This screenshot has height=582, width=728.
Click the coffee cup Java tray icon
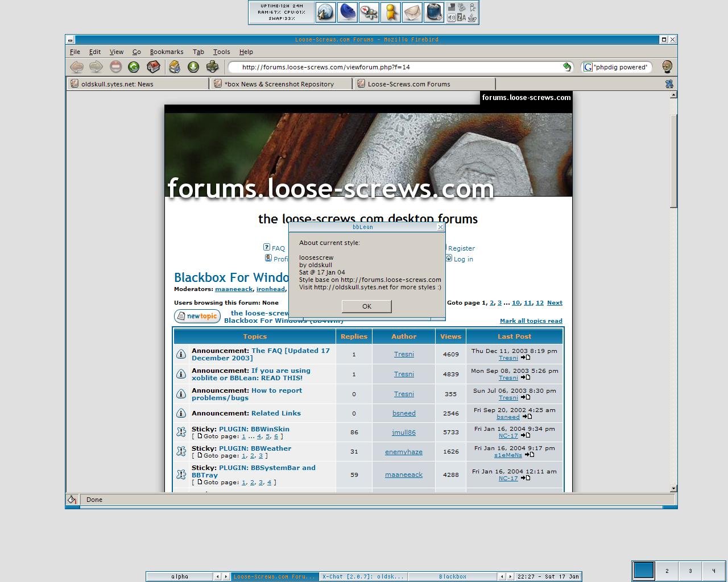pyautogui.click(x=472, y=18)
